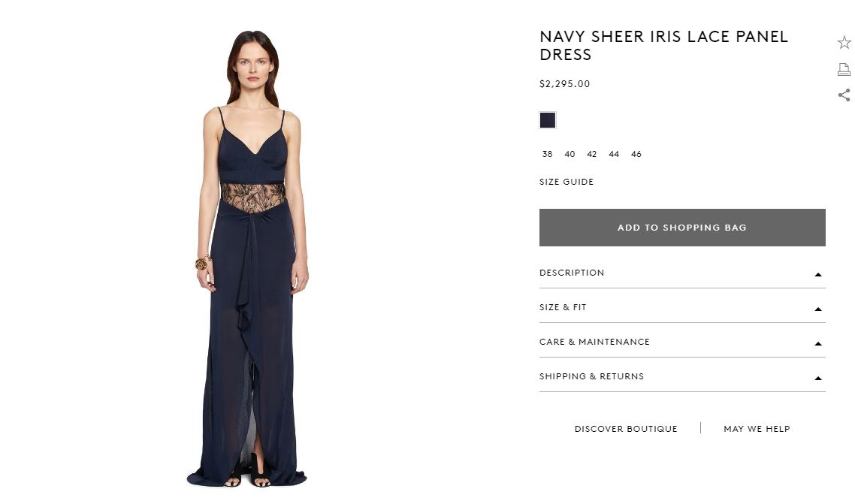Choose size 40

click(569, 154)
